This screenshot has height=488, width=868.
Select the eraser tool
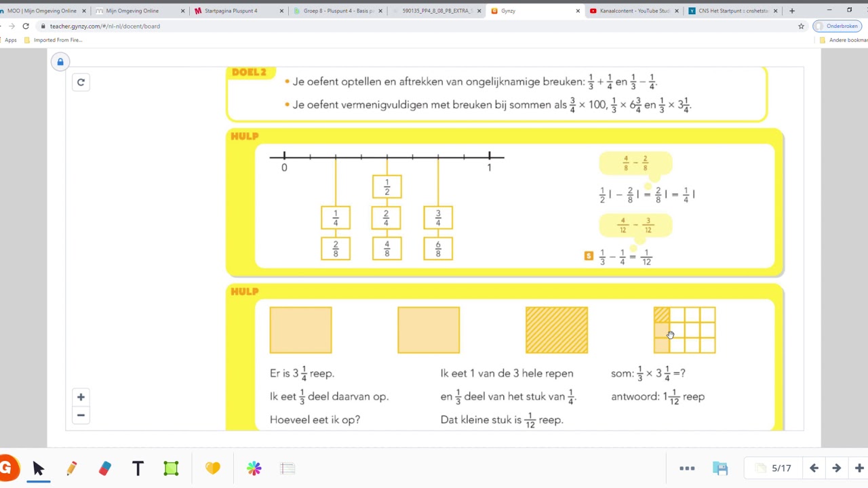click(x=104, y=468)
